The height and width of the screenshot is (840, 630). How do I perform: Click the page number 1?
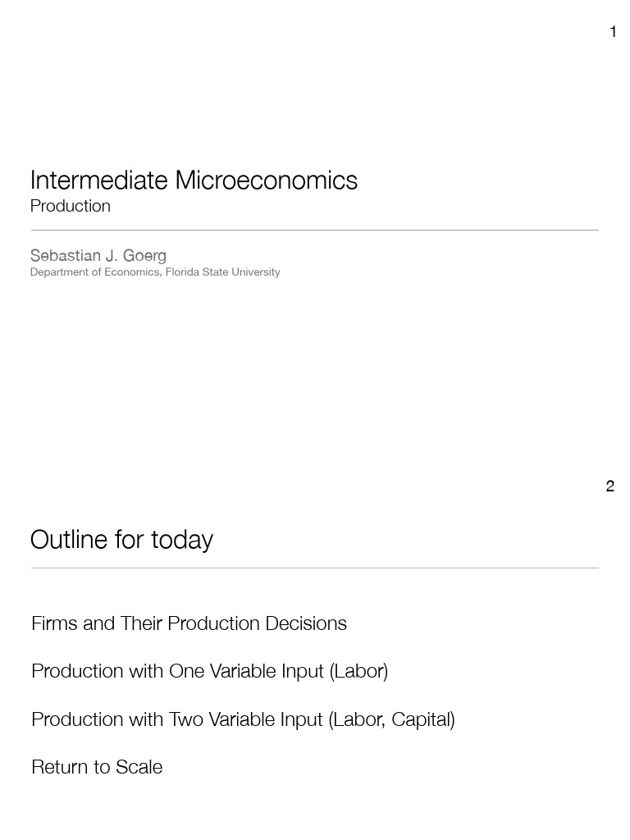point(613,32)
